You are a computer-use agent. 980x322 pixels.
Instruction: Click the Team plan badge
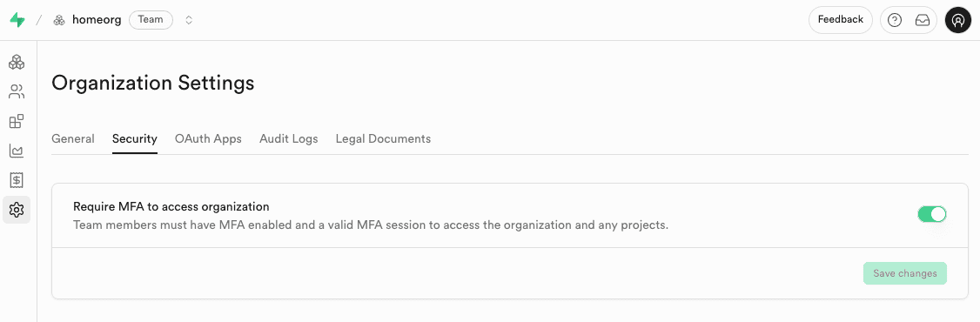coord(151,20)
